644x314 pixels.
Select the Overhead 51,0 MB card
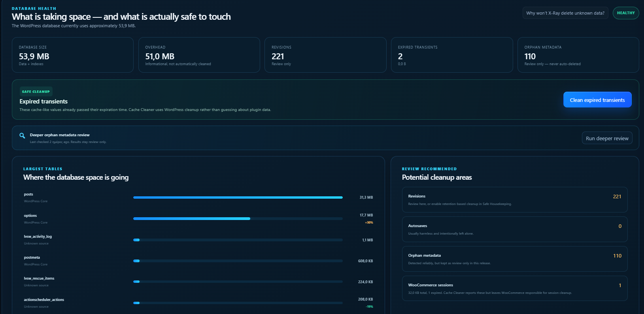click(199, 55)
